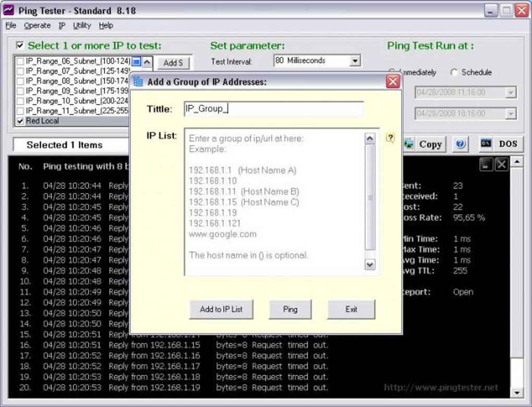This screenshot has width=532, height=407.
Task: Click the example line 192.168.1.121
Action: click(x=214, y=223)
